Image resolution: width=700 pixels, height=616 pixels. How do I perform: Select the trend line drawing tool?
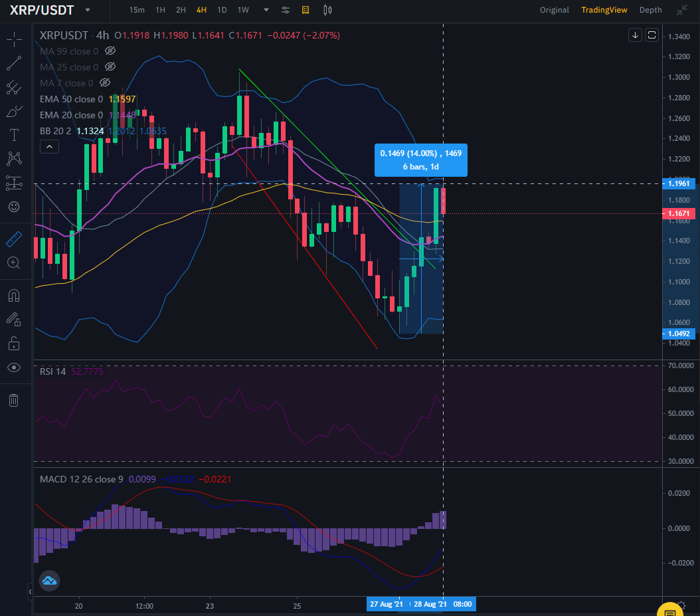click(x=14, y=63)
